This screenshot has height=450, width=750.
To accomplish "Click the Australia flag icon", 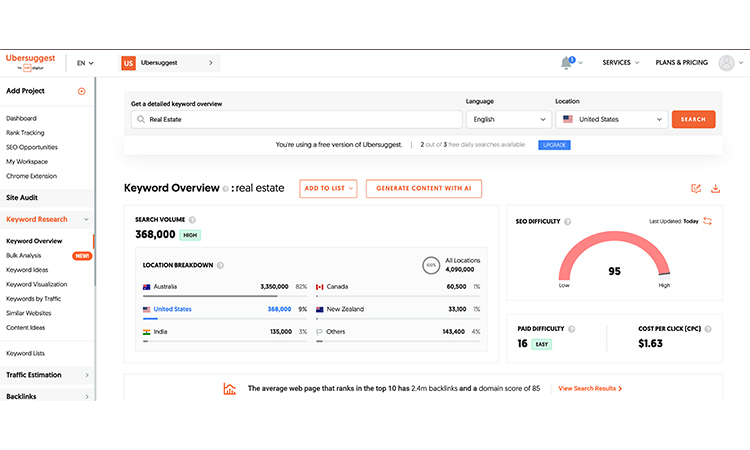I will [146, 287].
